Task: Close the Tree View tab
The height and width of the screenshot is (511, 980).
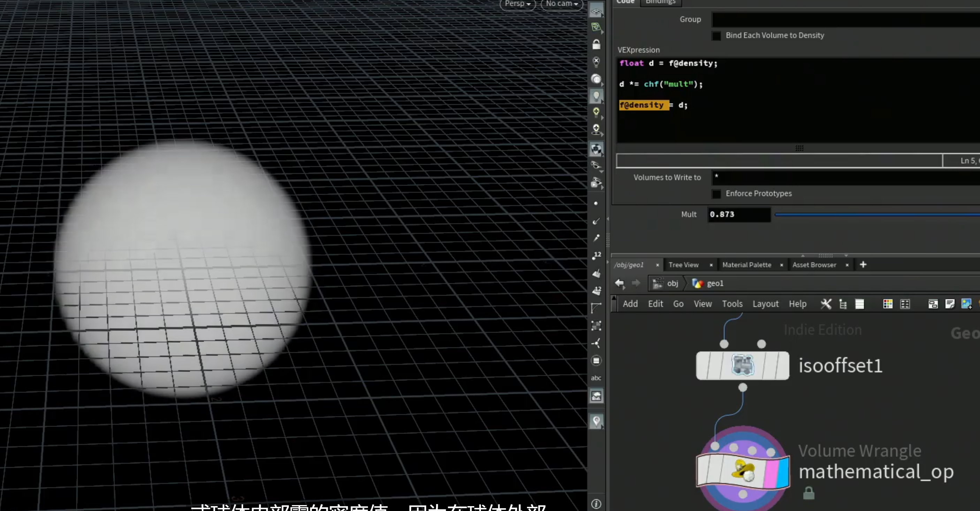Action: click(x=711, y=265)
